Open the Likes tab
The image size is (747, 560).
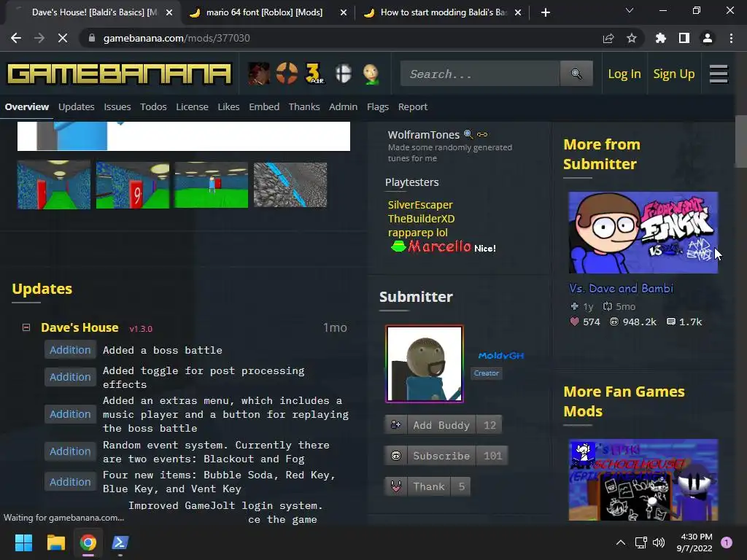pos(228,106)
